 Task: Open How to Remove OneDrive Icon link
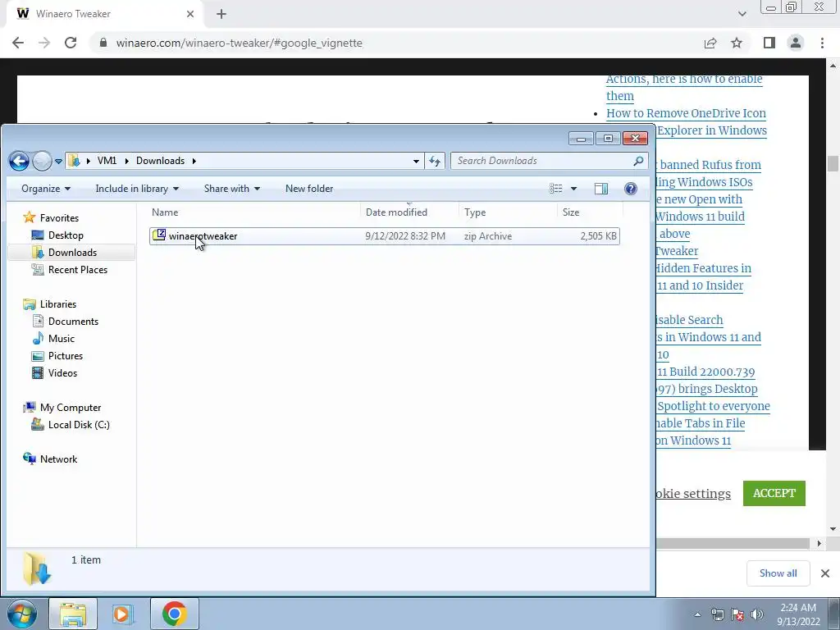[687, 113]
